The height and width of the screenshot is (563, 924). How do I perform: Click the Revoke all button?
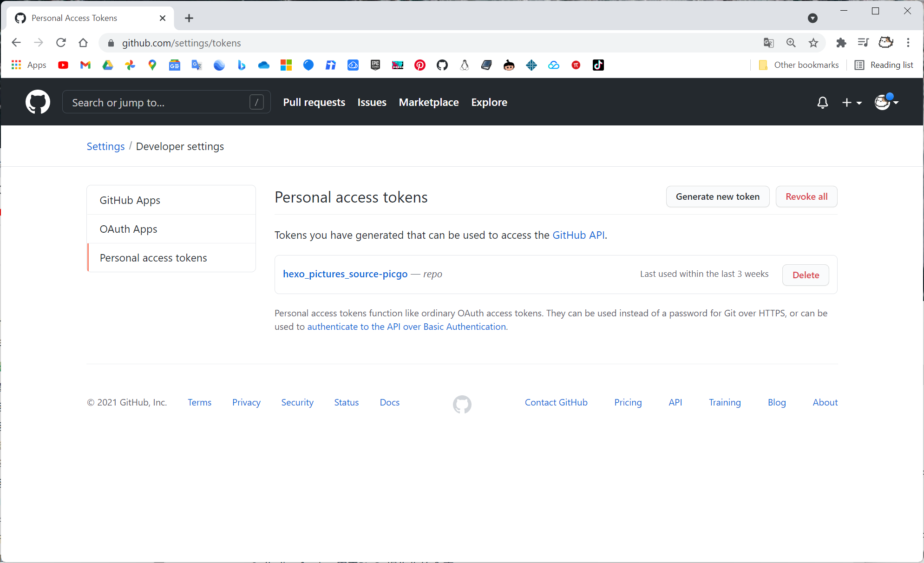pyautogui.click(x=806, y=196)
